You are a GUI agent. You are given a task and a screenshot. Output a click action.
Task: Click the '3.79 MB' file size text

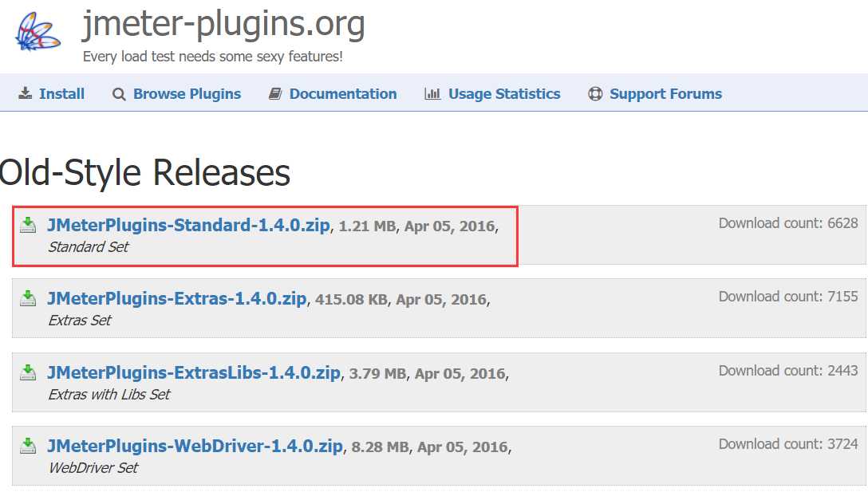pos(377,373)
